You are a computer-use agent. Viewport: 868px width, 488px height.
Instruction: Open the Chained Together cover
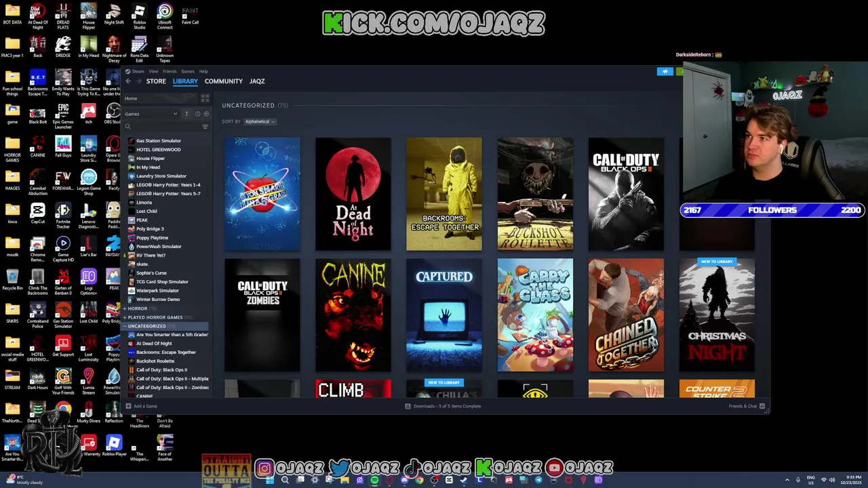coord(626,315)
